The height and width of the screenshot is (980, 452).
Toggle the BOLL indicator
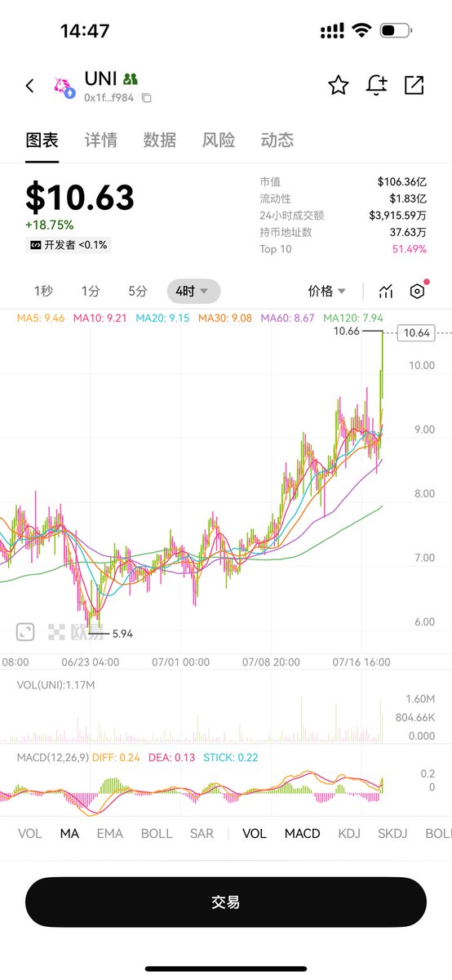(x=157, y=833)
